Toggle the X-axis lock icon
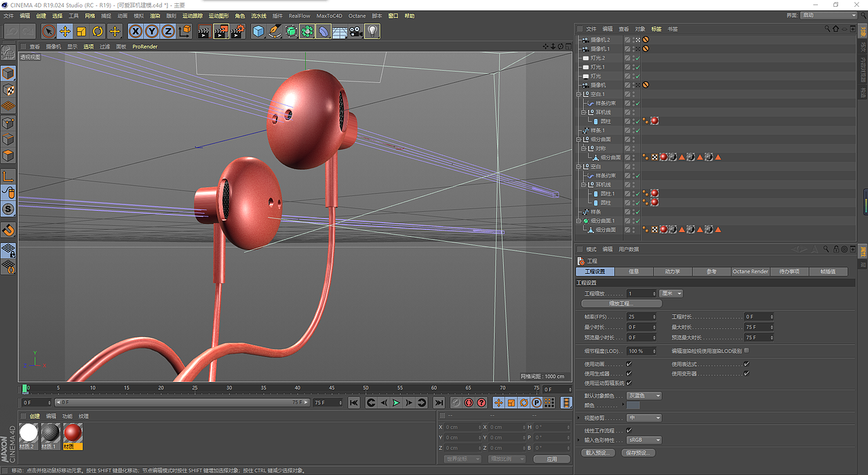The width and height of the screenshot is (868, 475). click(136, 31)
